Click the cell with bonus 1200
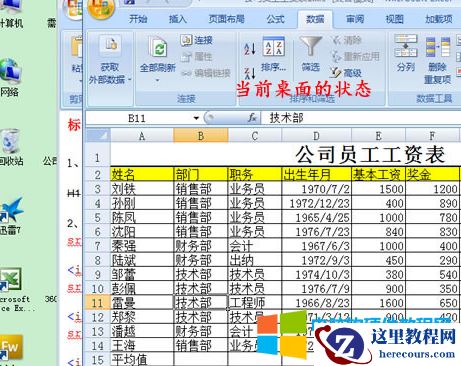 (432, 189)
